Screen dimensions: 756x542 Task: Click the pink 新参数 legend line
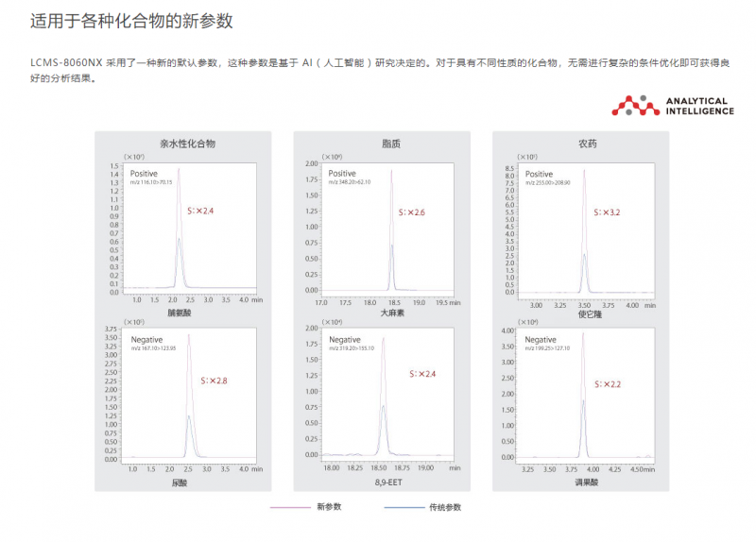[x=292, y=507]
